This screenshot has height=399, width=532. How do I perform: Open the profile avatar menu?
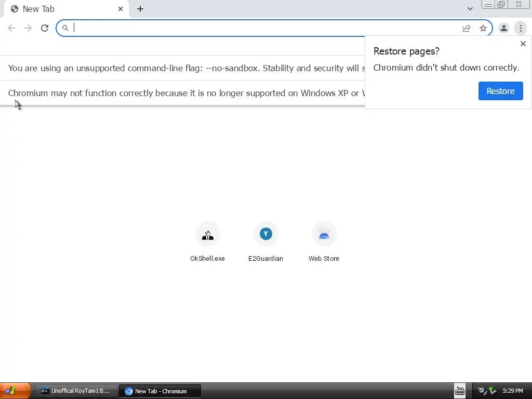click(x=504, y=28)
